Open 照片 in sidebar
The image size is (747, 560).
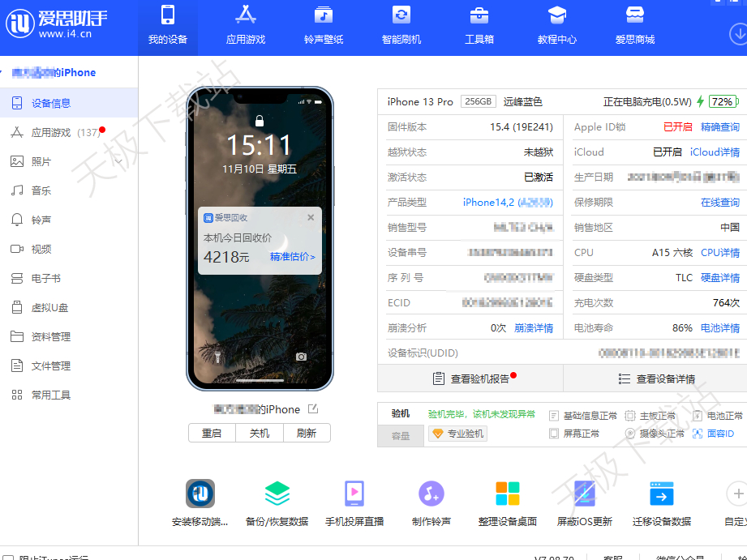(69, 161)
